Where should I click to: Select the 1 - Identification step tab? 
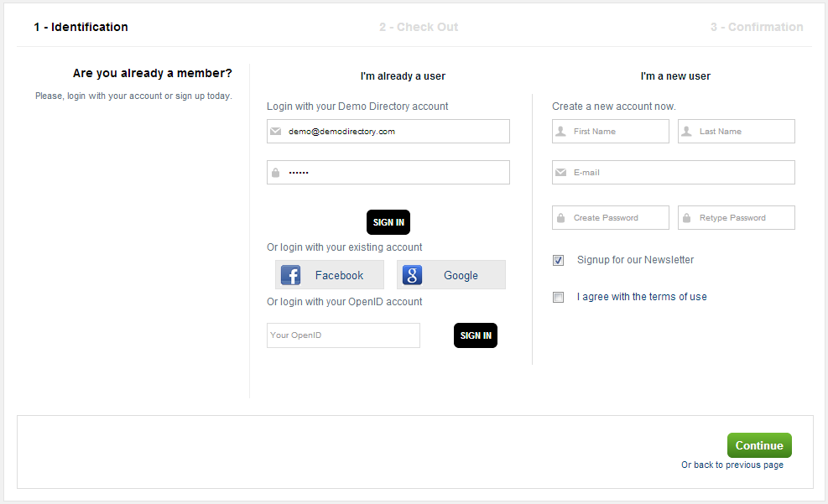81,27
